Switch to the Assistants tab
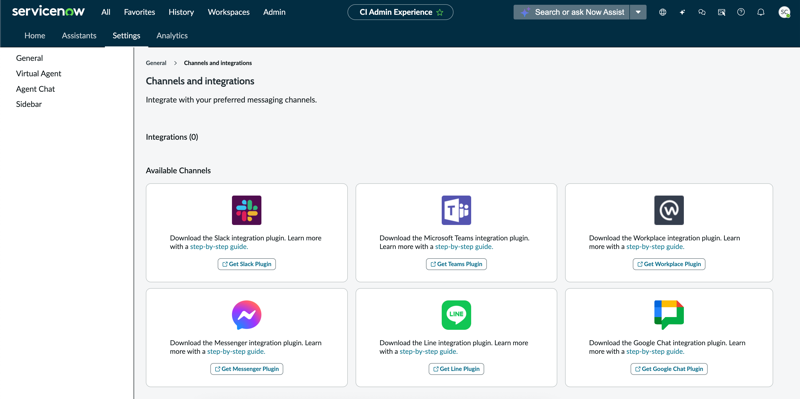This screenshot has width=800, height=399. click(79, 36)
